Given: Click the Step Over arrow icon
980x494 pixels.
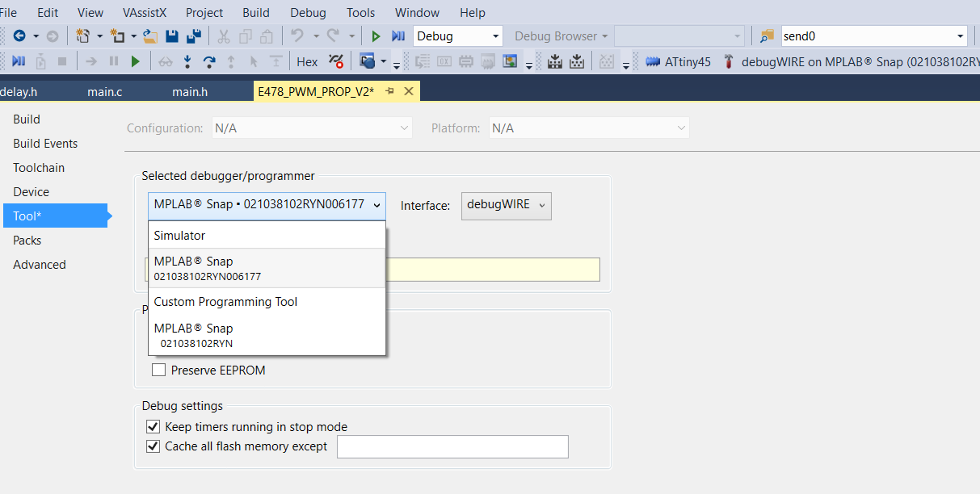Looking at the screenshot, I should coord(209,61).
